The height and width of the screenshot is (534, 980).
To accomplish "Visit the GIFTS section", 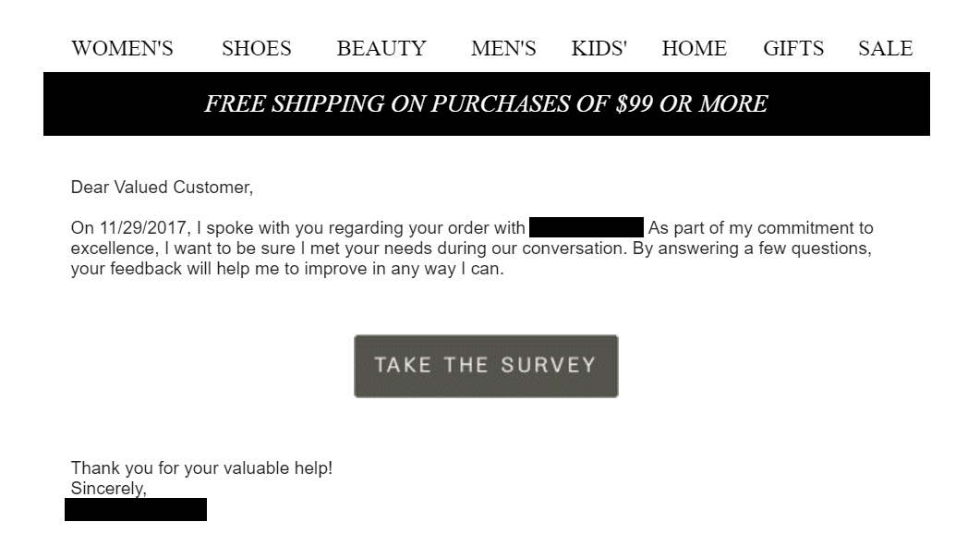I will pyautogui.click(x=793, y=48).
